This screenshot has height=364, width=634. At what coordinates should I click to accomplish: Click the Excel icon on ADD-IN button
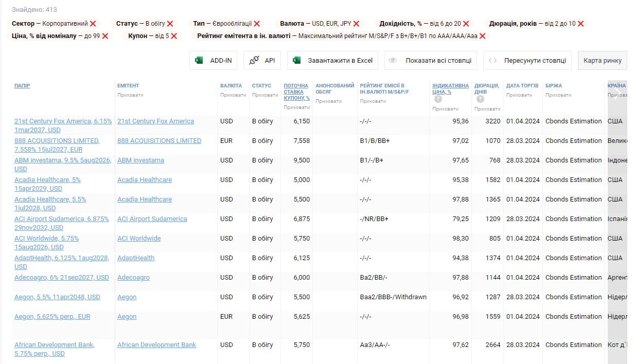[x=199, y=60]
